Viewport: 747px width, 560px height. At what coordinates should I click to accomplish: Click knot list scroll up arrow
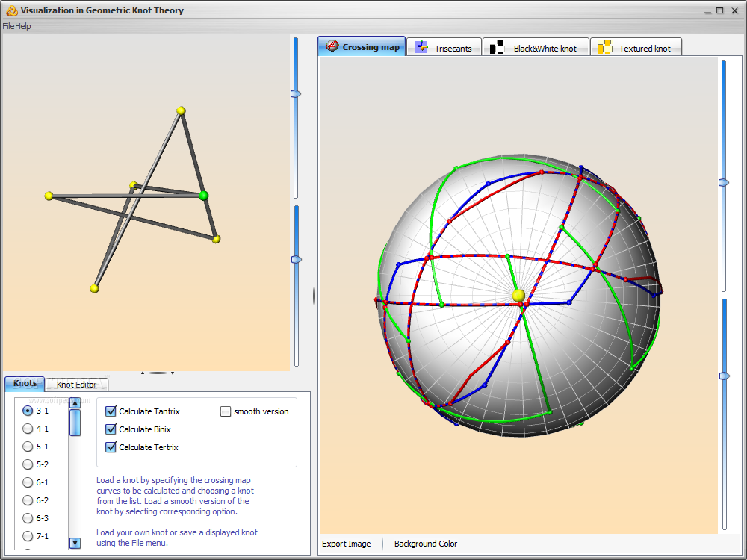[x=75, y=403]
